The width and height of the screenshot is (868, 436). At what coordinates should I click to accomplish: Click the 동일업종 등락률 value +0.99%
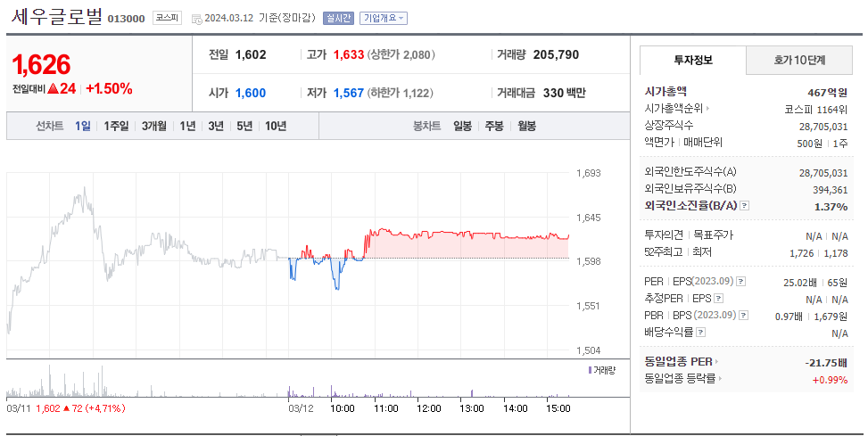(x=830, y=380)
